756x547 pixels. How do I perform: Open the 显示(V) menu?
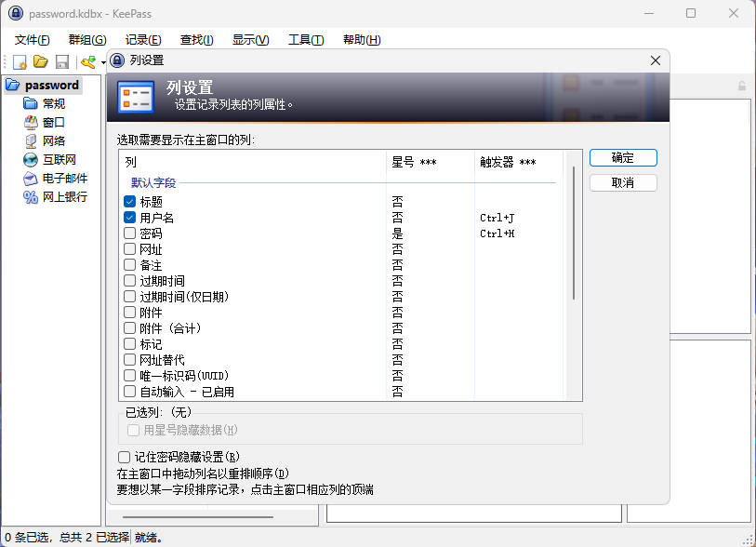(x=250, y=39)
